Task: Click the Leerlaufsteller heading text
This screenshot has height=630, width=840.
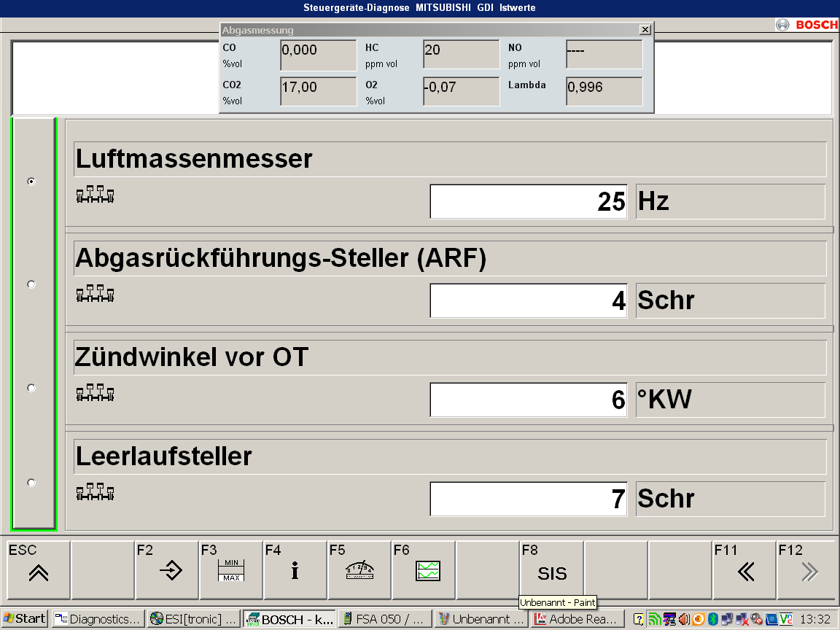Action: coord(164,456)
